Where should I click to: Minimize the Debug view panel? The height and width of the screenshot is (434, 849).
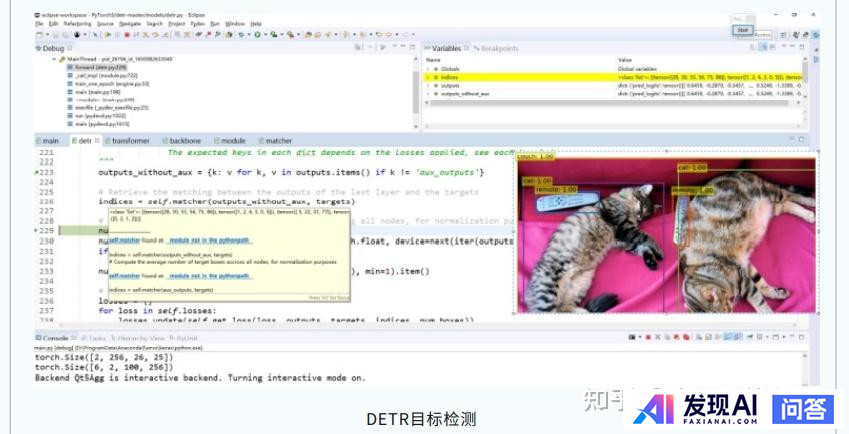click(403, 47)
